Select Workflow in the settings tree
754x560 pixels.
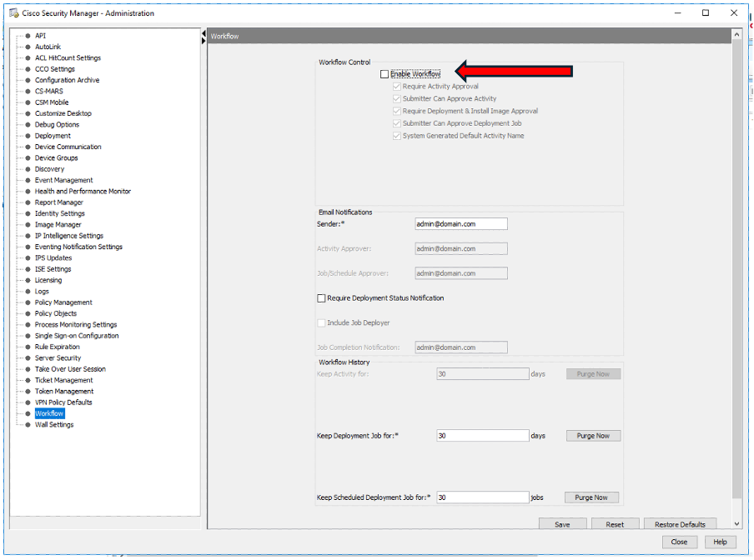point(49,413)
